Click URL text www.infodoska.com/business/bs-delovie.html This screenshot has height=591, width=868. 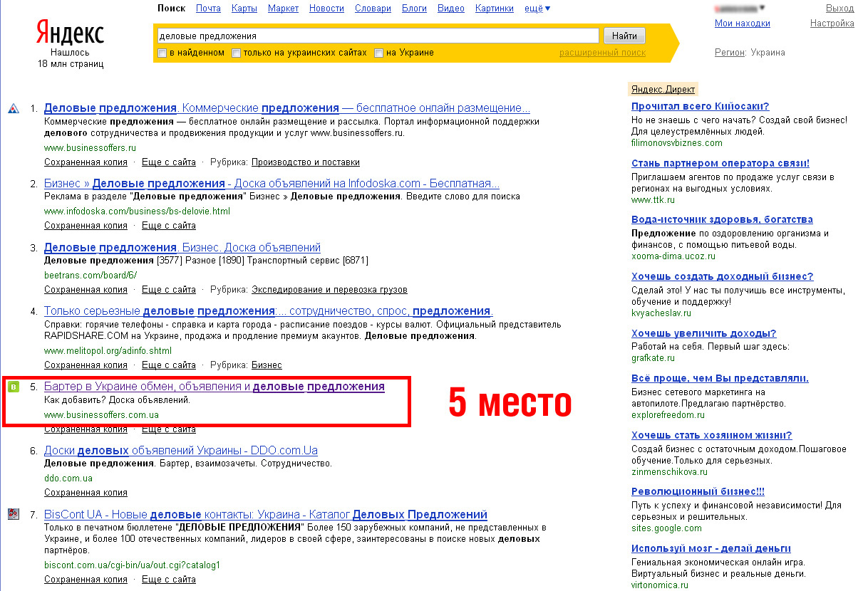click(x=137, y=211)
